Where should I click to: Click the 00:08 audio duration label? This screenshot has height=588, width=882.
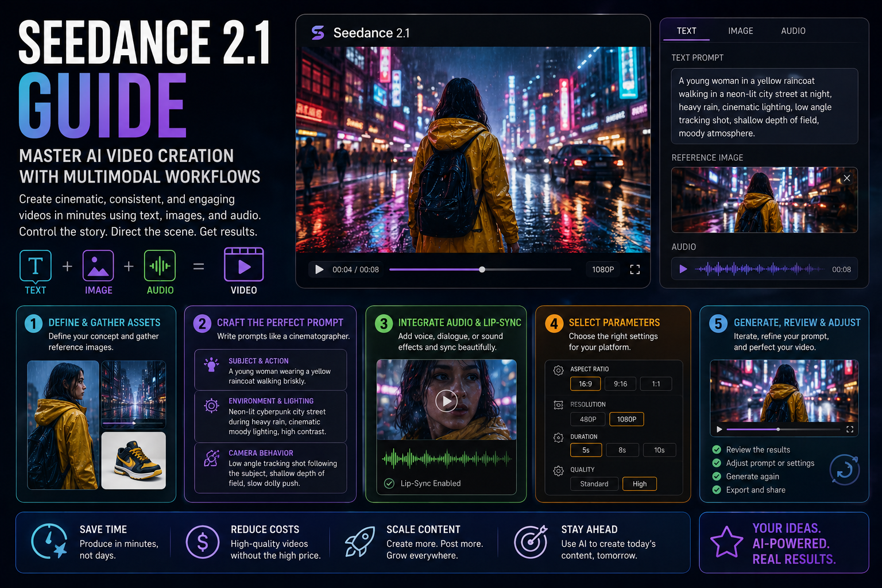click(841, 269)
